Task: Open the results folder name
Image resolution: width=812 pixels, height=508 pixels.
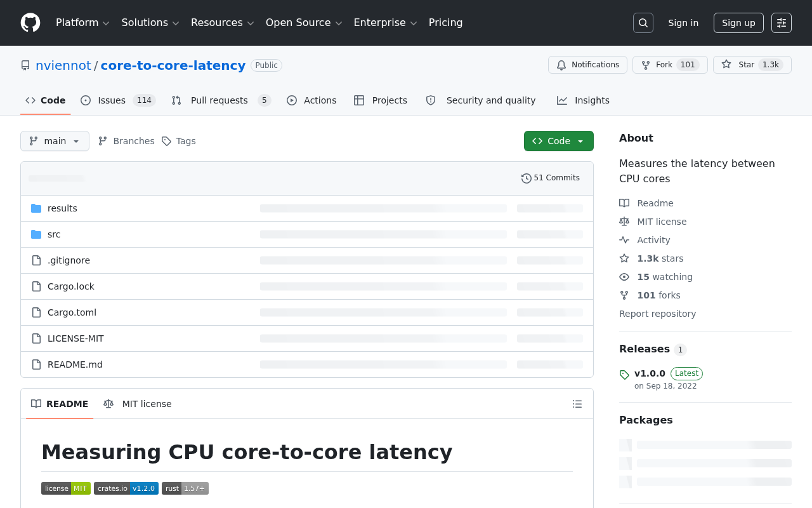Action: coord(62,208)
